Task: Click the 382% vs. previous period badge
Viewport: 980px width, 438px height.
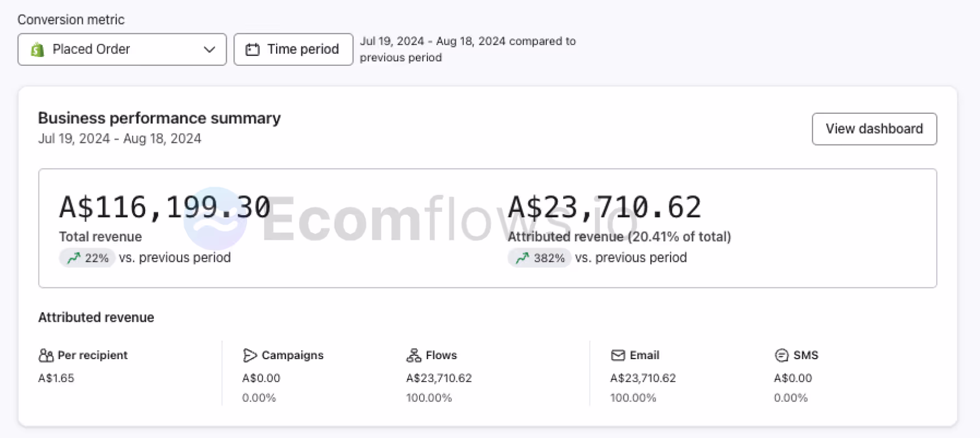Action: (540, 258)
